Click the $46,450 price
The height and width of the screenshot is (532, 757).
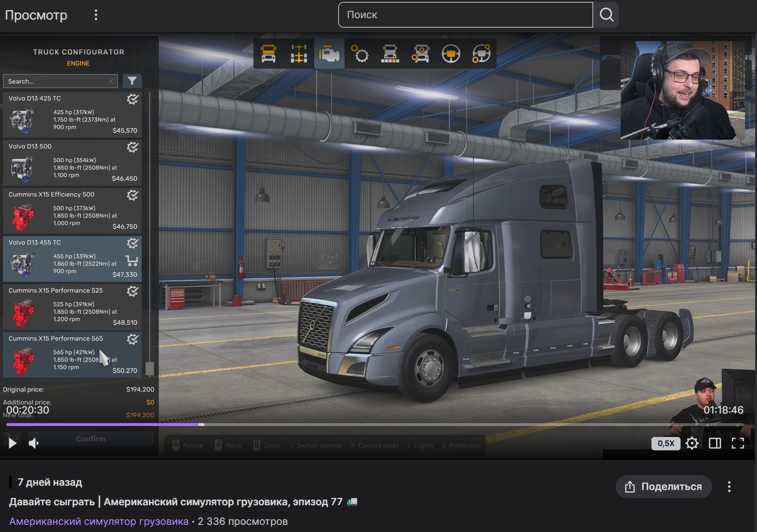(x=125, y=179)
